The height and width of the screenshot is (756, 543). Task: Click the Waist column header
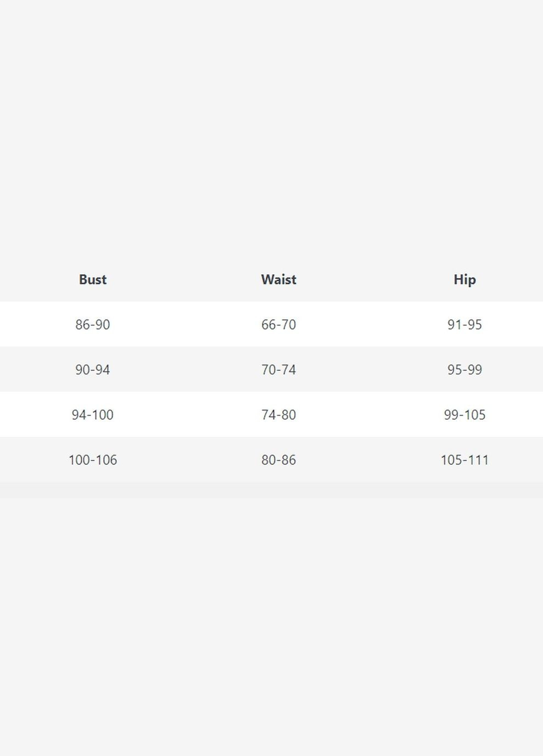(278, 280)
